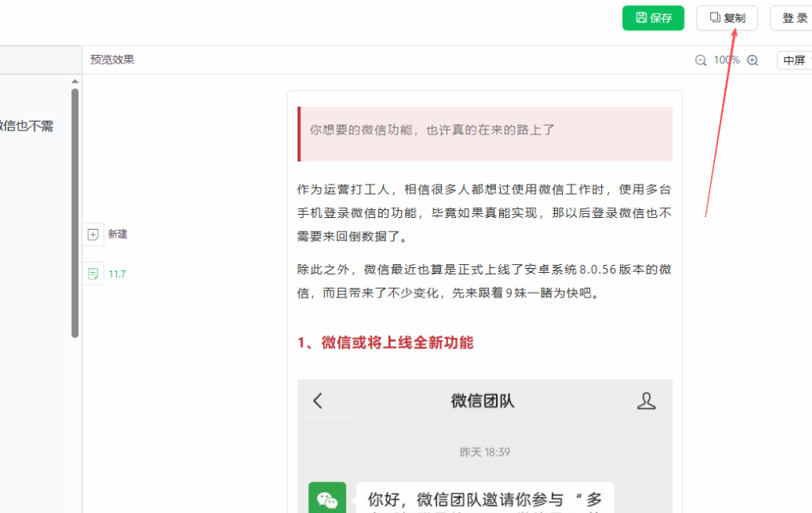Screen dimensions: 812x513
Task: Click the 你好，微信团队邀请你参与 message bubble
Action: click(x=484, y=499)
